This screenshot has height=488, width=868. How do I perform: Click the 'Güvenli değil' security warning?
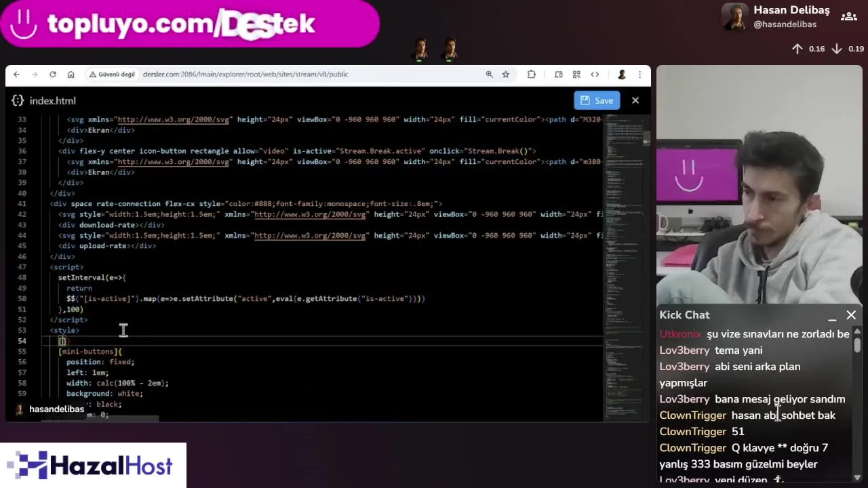click(112, 75)
